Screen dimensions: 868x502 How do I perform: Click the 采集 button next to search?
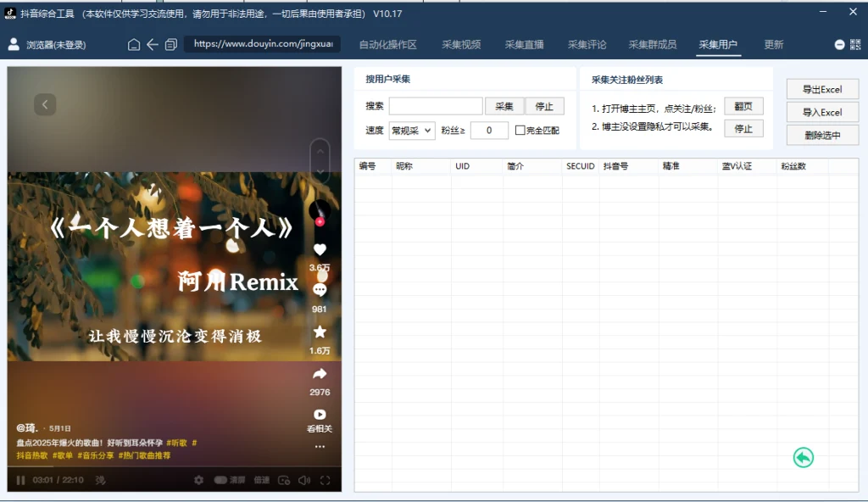pos(504,106)
